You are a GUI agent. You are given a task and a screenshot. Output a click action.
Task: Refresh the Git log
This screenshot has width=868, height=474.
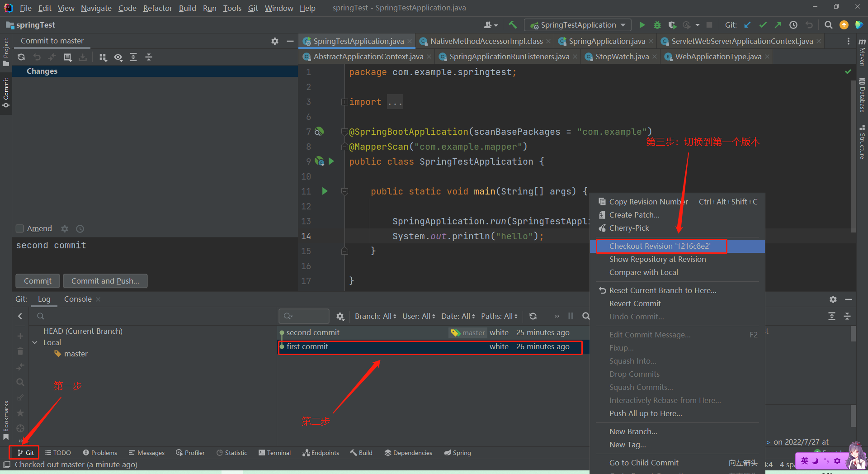coord(533,316)
